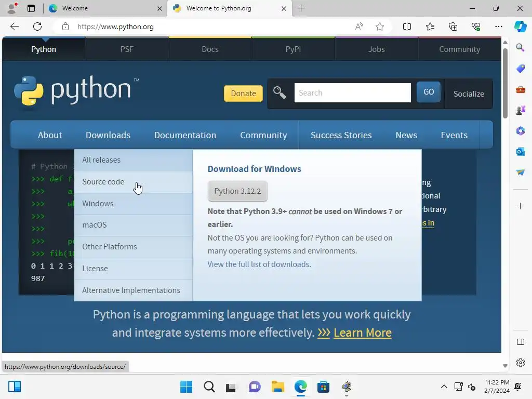Choose macOS in Downloads menu
This screenshot has width=532, height=399.
click(x=134, y=225)
